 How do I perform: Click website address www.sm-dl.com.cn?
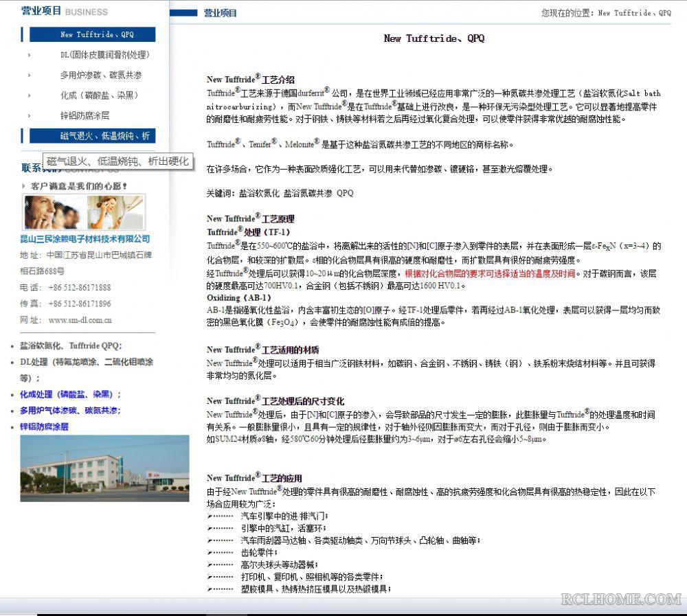[80, 320]
